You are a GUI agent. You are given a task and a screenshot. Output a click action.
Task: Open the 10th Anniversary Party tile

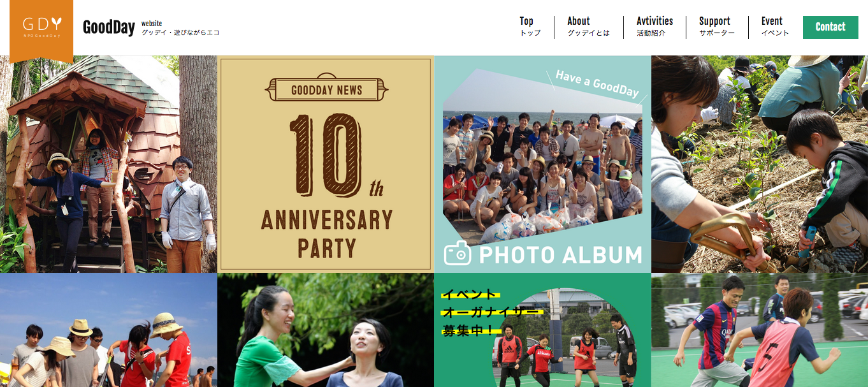click(x=326, y=164)
